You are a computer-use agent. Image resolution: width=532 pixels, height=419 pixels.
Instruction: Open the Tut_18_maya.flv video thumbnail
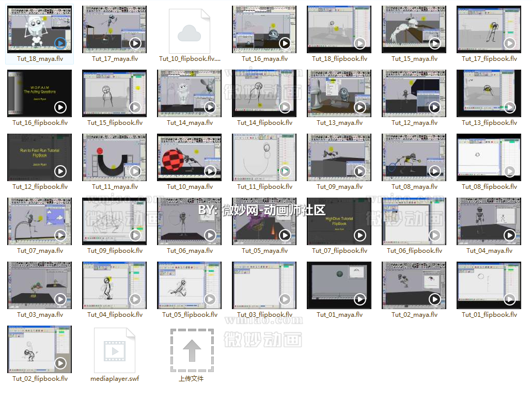[40, 29]
